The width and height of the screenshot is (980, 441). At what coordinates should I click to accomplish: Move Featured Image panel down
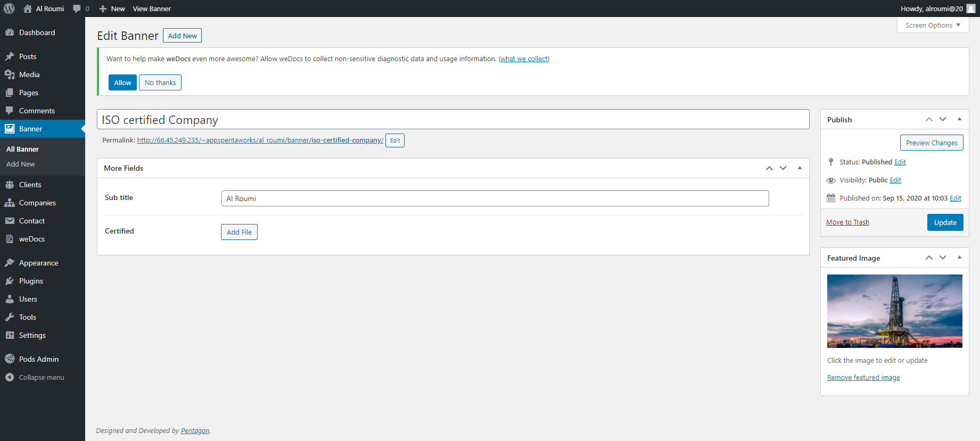[x=943, y=257]
